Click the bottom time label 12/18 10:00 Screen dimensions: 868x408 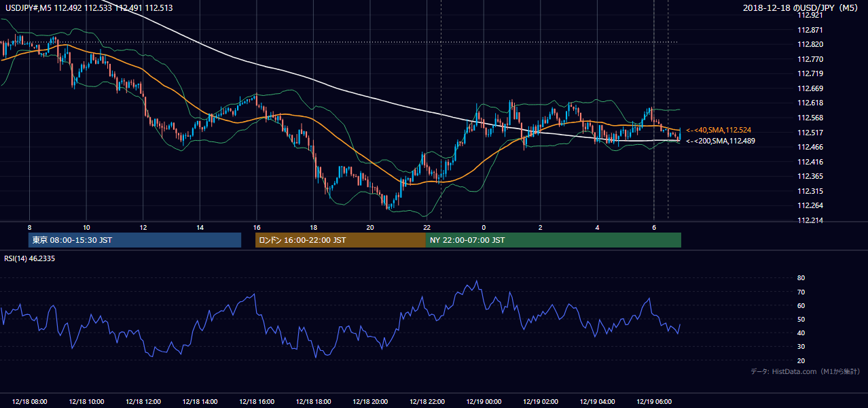pyautogui.click(x=86, y=402)
